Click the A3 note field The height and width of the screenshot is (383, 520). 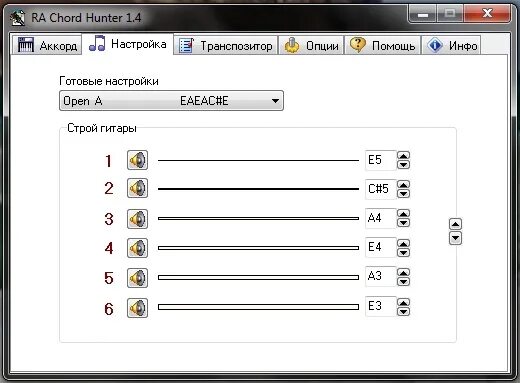pyautogui.click(x=380, y=276)
